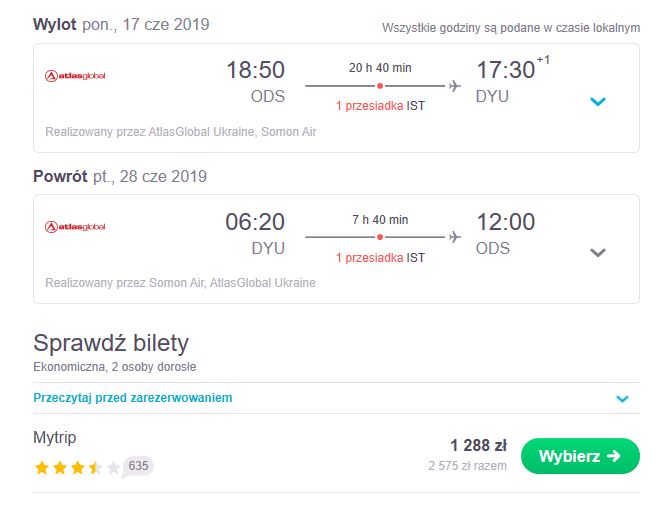Expand the outbound flight details with the blue chevron
The image size is (662, 510).
(x=598, y=101)
